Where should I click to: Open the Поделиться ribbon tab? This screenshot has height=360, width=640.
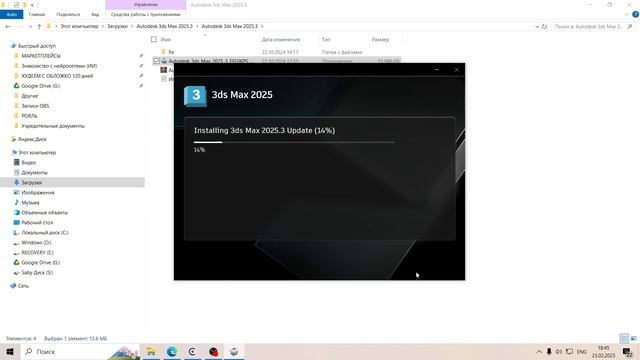pos(68,14)
